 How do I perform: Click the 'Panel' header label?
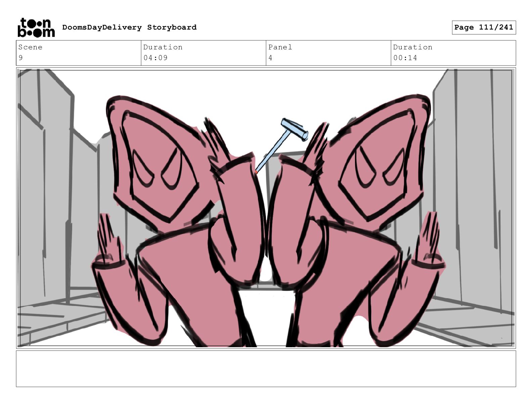(280, 47)
